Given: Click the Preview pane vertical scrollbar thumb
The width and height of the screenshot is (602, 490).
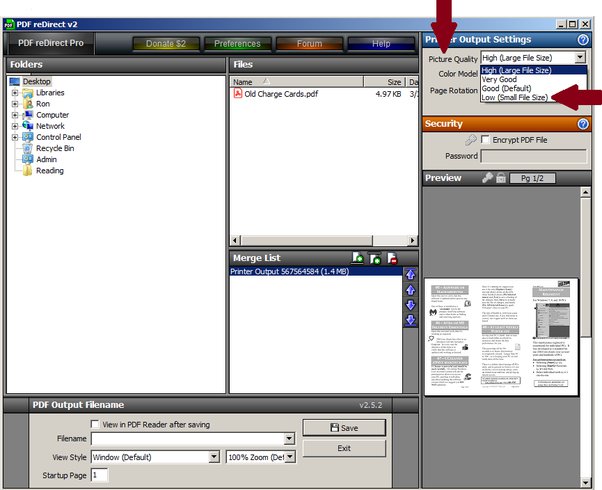Looking at the screenshot, I should 585,267.
